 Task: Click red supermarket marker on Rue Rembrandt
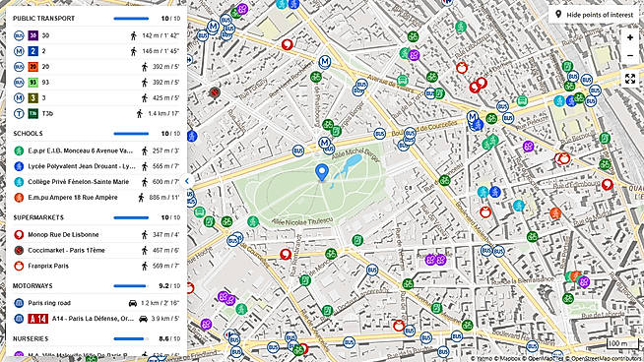tap(286, 255)
